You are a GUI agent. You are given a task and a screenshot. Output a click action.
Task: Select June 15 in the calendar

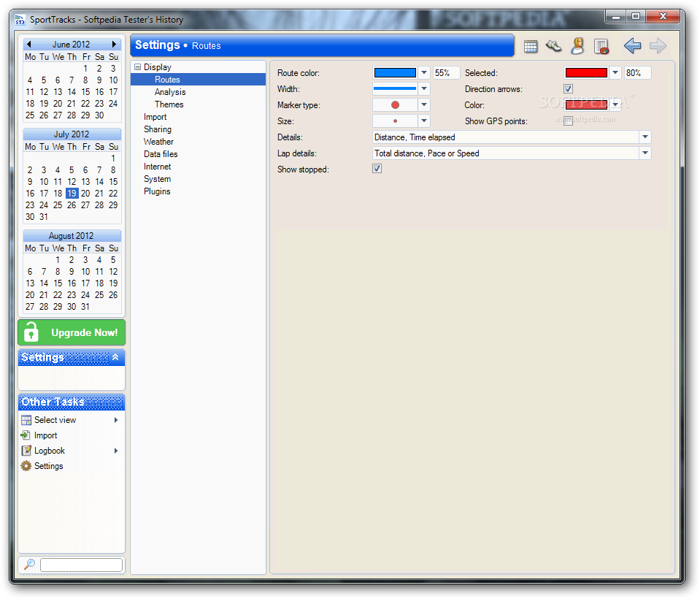[x=85, y=91]
